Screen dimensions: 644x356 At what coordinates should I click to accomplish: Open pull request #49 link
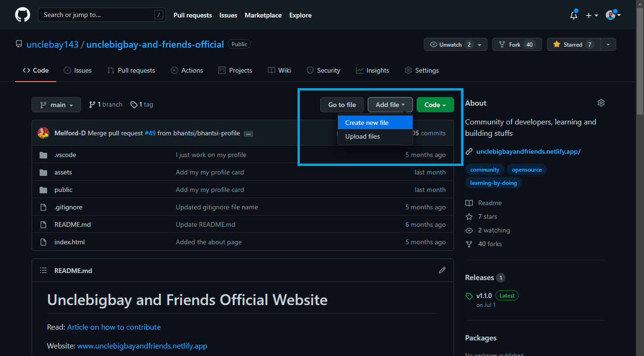click(150, 133)
